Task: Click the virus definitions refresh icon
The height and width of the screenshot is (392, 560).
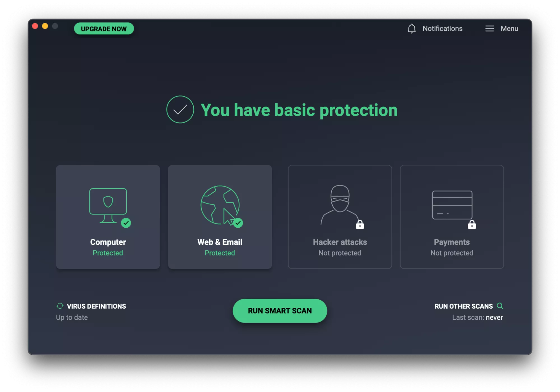Action: click(x=60, y=306)
